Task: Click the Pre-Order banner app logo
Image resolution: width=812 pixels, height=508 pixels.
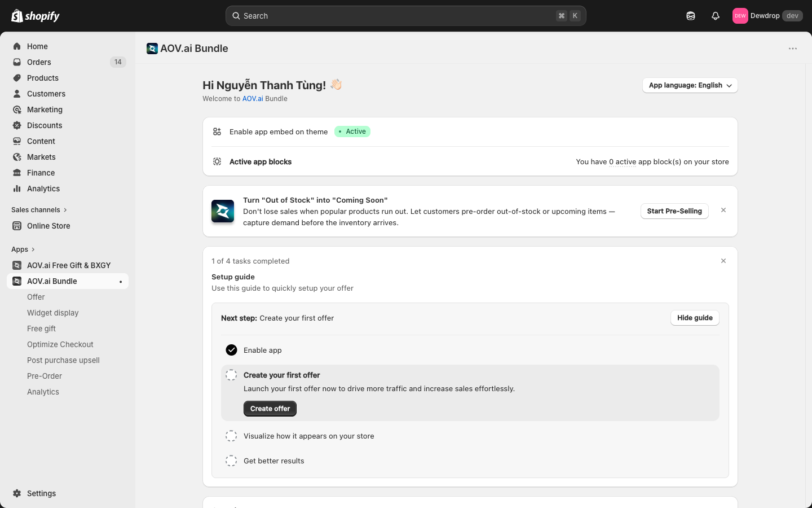Action: click(223, 211)
